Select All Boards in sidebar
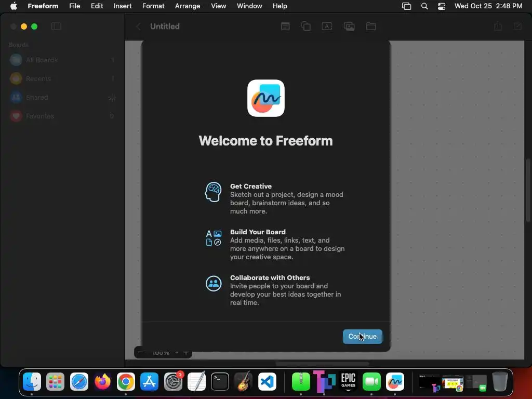The height and width of the screenshot is (399, 532). point(62,60)
